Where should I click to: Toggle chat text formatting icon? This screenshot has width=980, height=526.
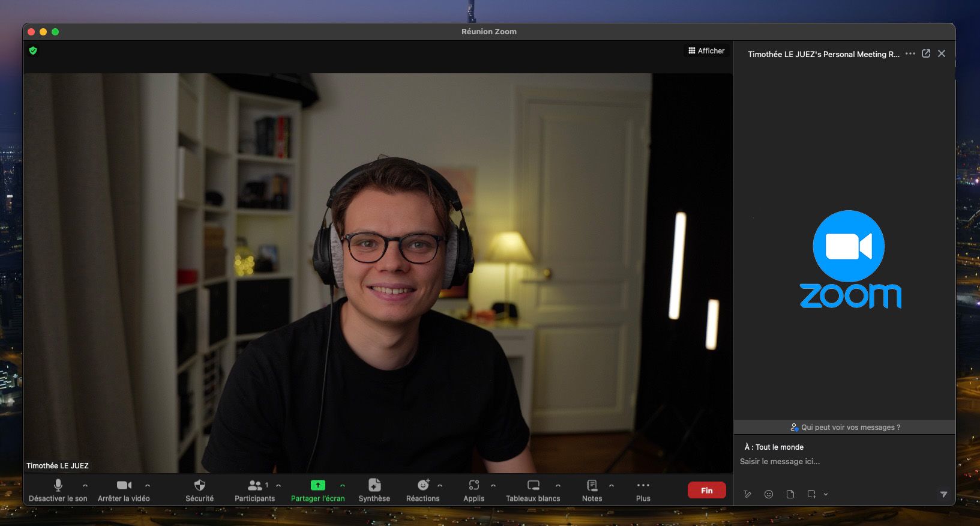tap(747, 494)
